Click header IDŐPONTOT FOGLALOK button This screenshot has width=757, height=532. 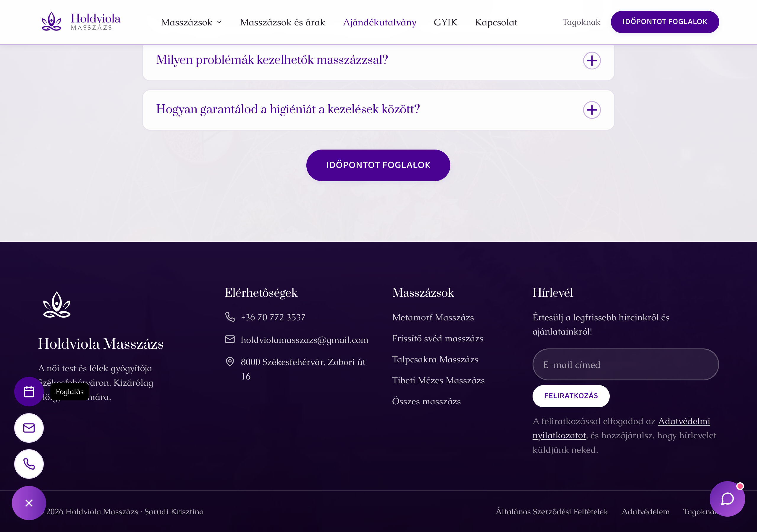click(x=665, y=22)
